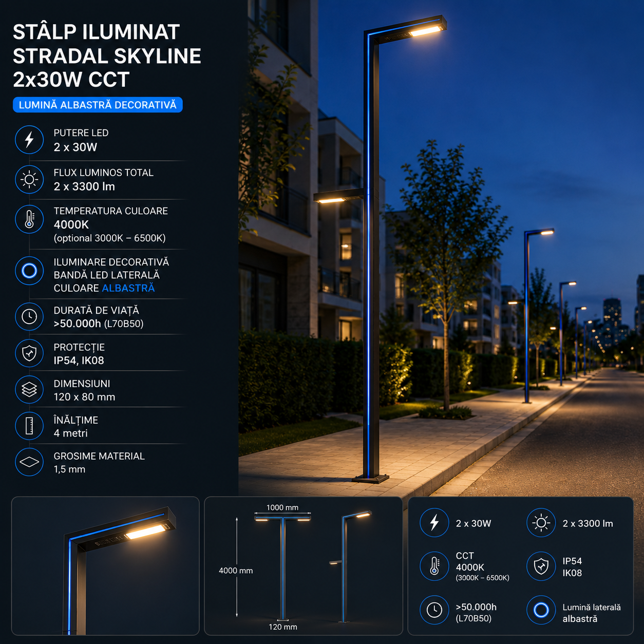Click the 4000 mm height label
Viewport: 644px width, 644px height.
click(236, 571)
